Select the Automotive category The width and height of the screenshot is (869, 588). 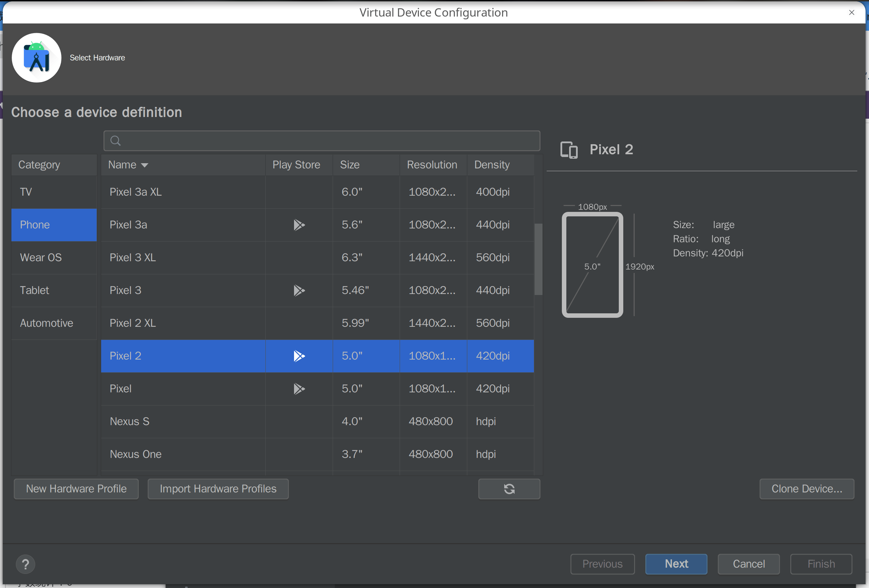click(54, 323)
